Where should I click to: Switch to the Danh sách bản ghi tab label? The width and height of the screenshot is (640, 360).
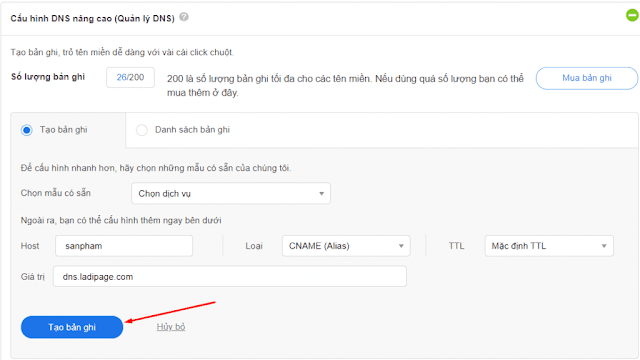(192, 130)
